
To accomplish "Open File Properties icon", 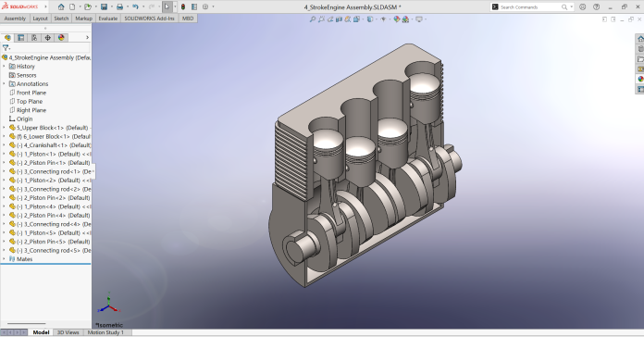I will pos(194,7).
